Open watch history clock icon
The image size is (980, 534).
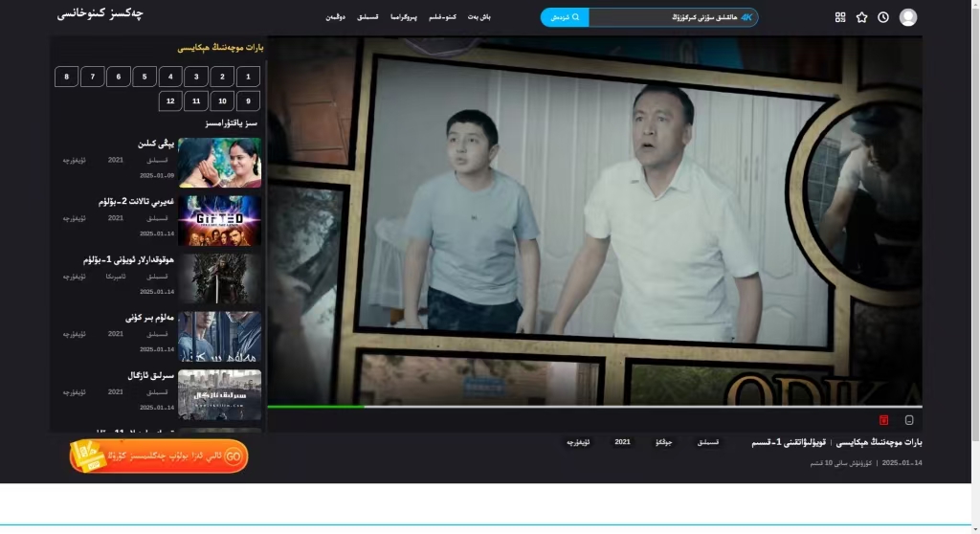pos(883,17)
